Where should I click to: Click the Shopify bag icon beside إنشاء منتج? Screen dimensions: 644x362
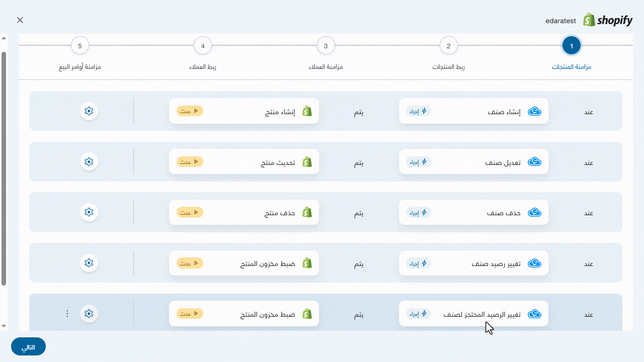(307, 111)
